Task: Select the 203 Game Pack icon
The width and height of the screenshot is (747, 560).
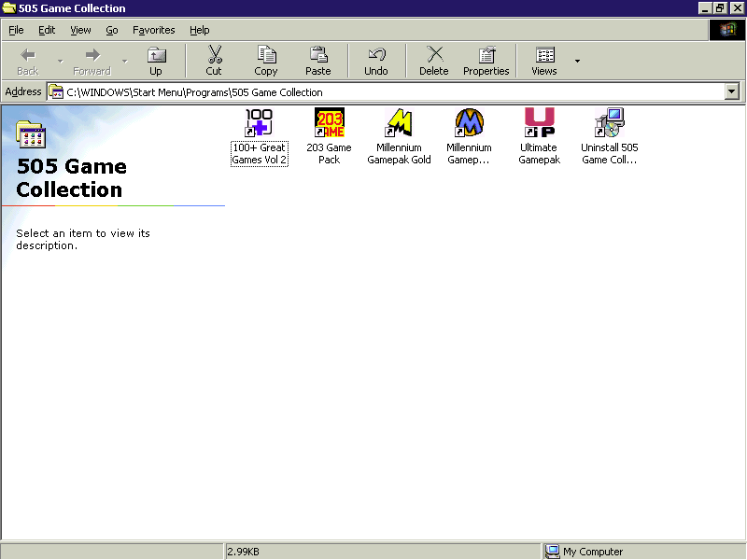Action: (329, 123)
